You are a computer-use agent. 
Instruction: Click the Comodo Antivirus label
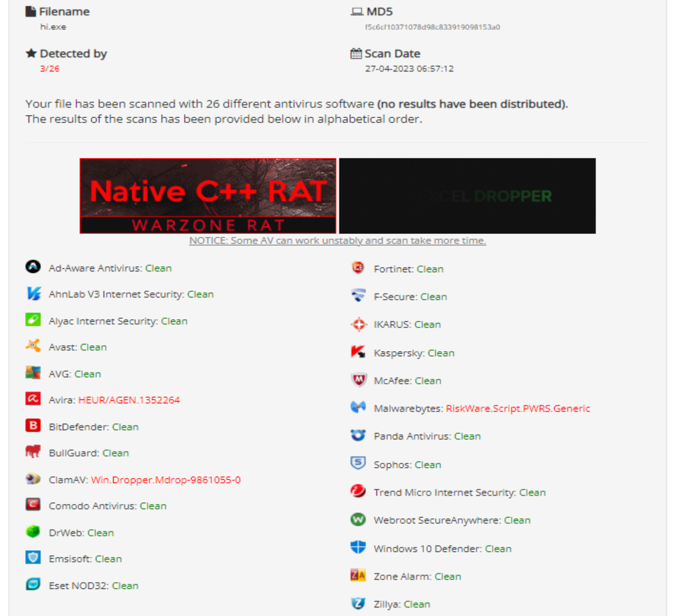coord(93,506)
